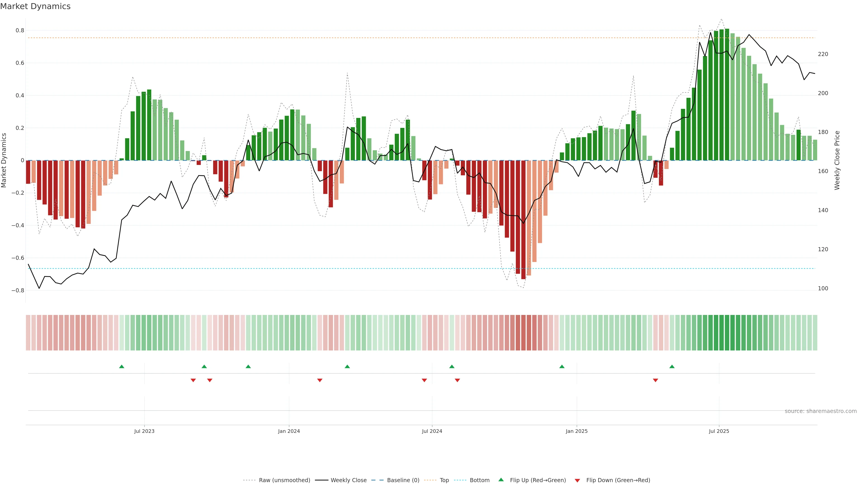Click the Jan 2025 axis label
Viewport: 868px width, 488px height.
click(577, 431)
